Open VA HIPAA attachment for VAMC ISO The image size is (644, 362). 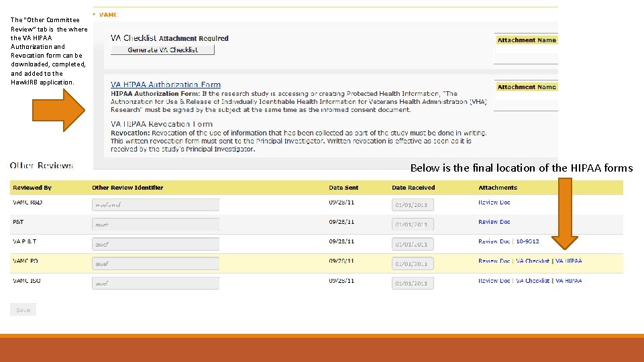coord(568,281)
